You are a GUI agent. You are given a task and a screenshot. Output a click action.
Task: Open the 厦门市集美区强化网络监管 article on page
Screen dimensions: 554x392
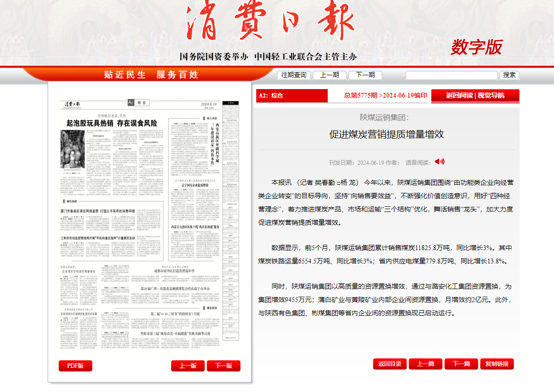pyautogui.click(x=98, y=211)
